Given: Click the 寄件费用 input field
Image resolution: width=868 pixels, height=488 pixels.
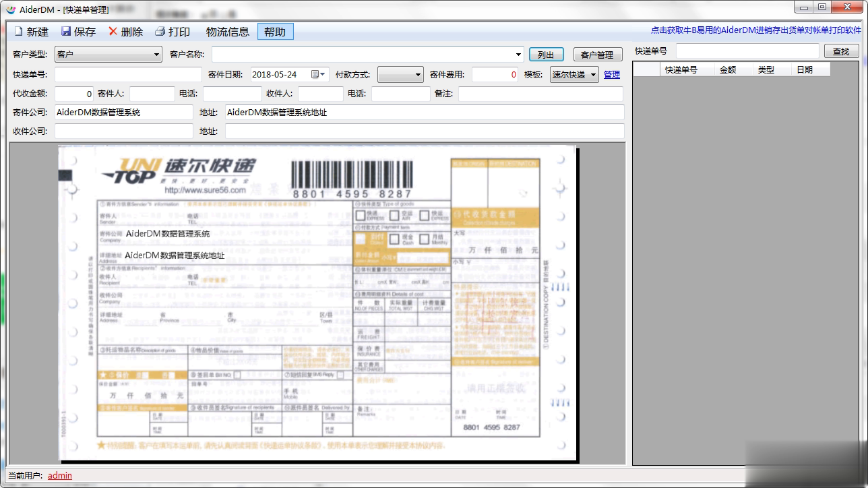Looking at the screenshot, I should point(495,75).
